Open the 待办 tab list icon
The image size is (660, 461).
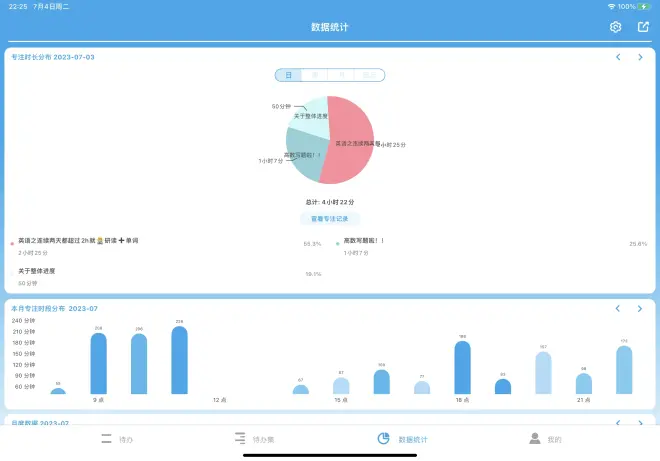107,439
